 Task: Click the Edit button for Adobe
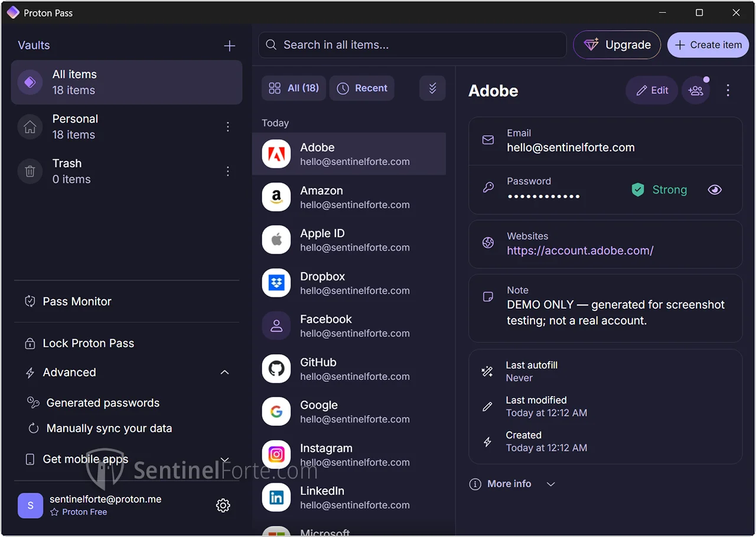651,90
